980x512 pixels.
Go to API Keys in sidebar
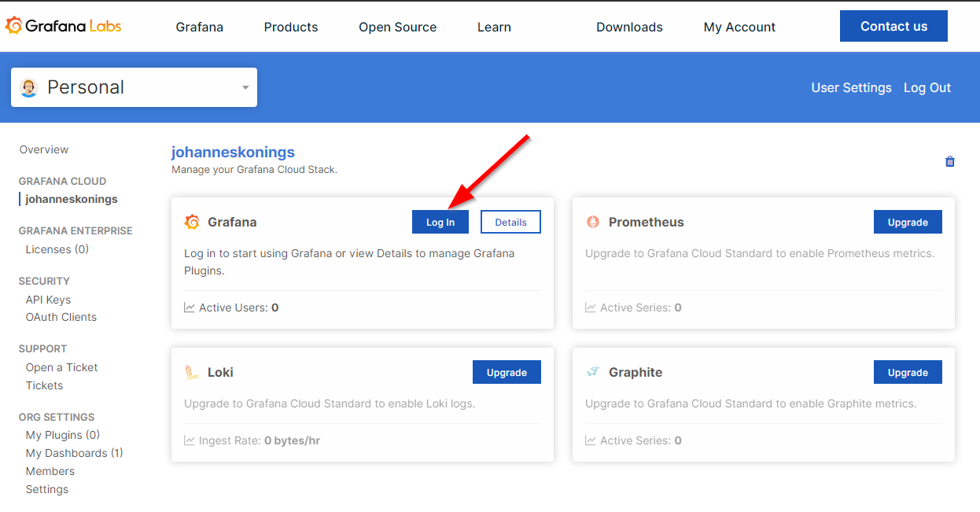coord(48,300)
